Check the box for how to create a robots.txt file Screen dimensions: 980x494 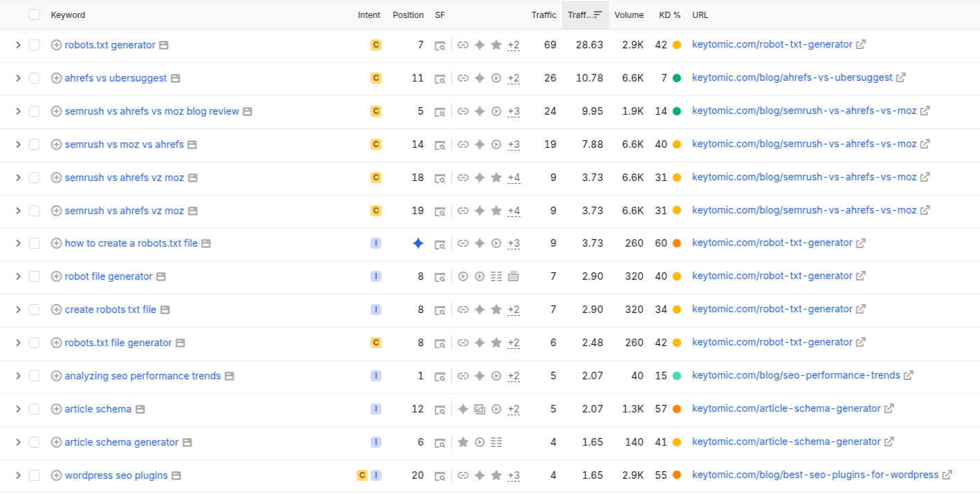tap(35, 243)
